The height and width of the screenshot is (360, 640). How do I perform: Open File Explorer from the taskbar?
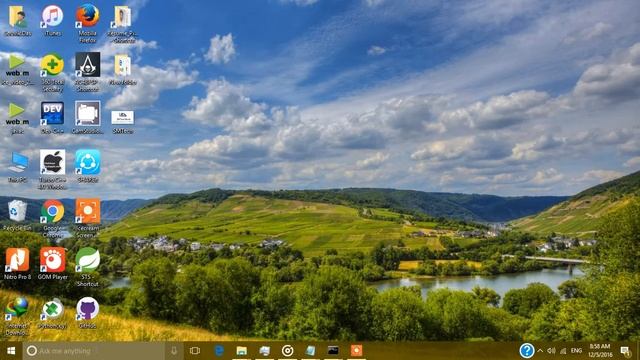coord(242,351)
